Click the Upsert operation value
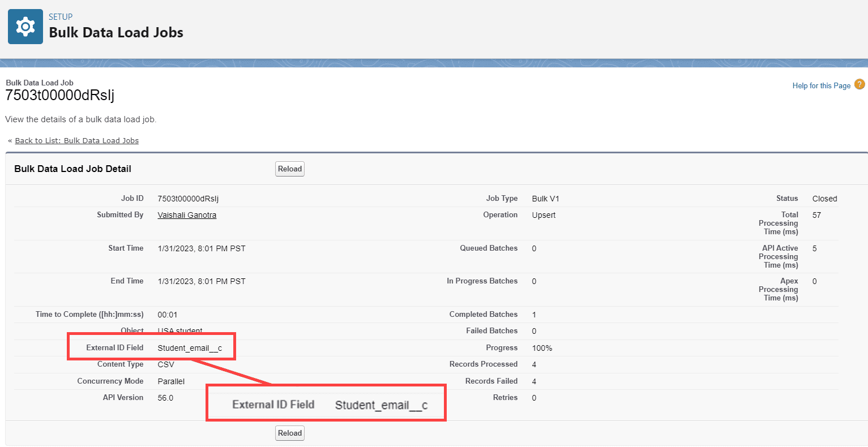868x447 pixels. pyautogui.click(x=543, y=215)
